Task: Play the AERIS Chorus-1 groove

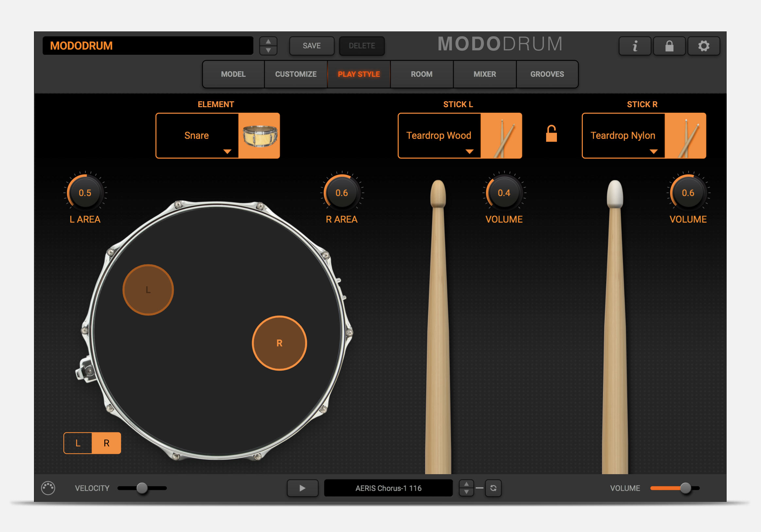Action: click(x=302, y=488)
